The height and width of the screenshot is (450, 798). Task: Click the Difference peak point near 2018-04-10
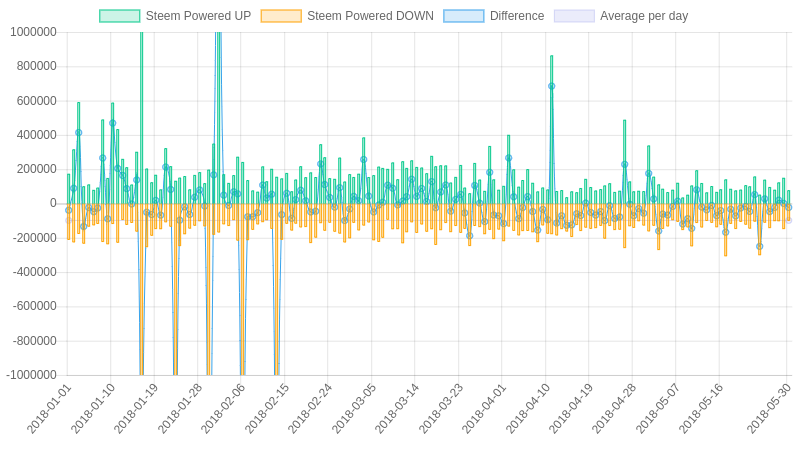(552, 87)
